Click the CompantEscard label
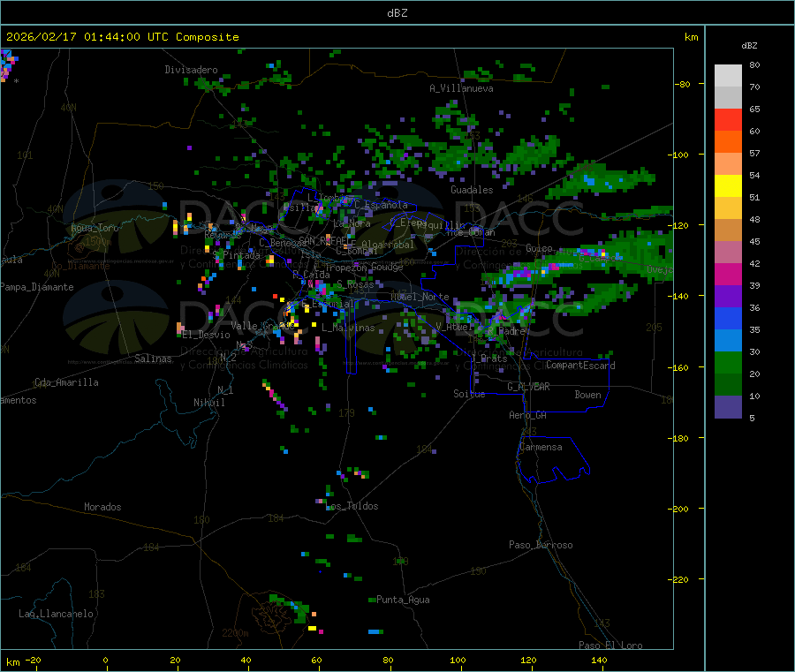 pyautogui.click(x=581, y=365)
